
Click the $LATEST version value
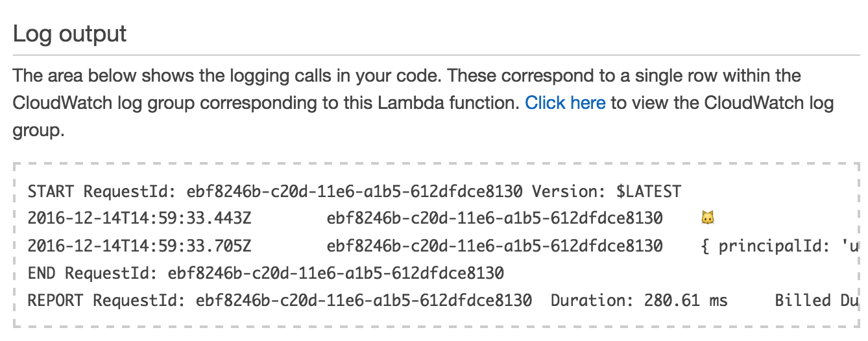[649, 191]
